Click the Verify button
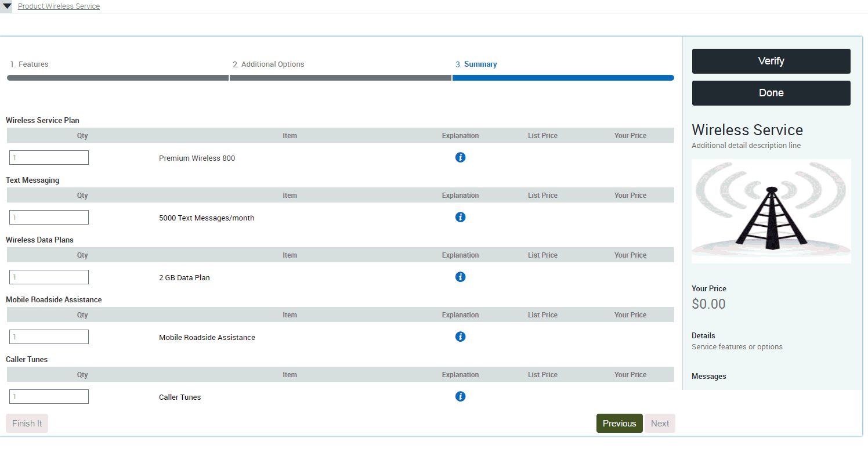This screenshot has width=868, height=452. [771, 61]
